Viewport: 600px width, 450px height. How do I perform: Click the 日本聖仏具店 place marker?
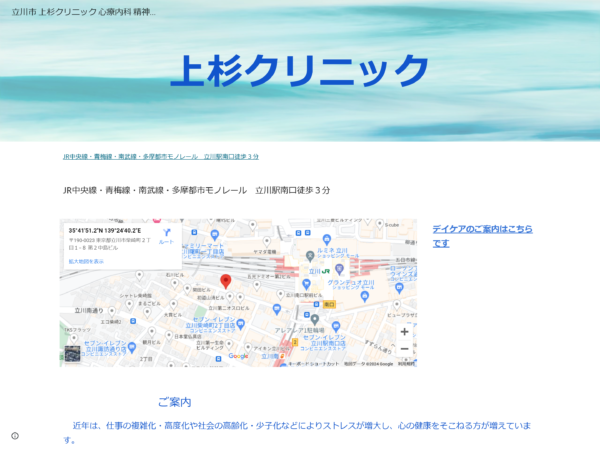tap(169, 336)
